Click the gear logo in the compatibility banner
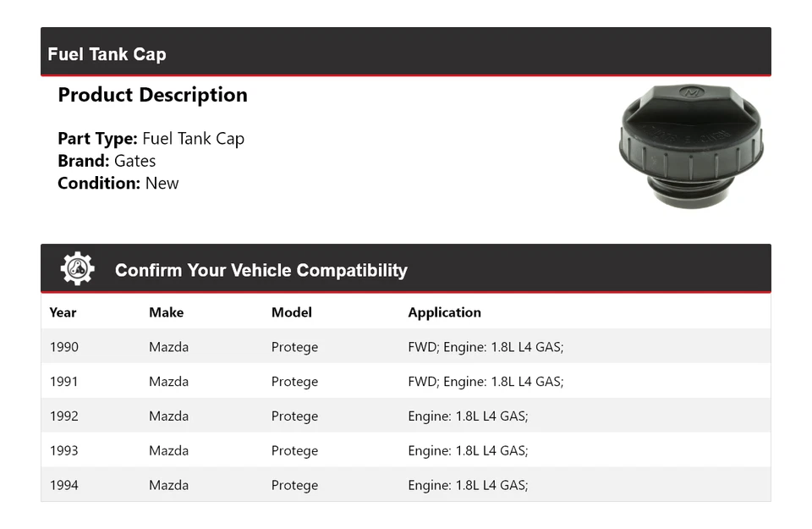 pyautogui.click(x=78, y=267)
